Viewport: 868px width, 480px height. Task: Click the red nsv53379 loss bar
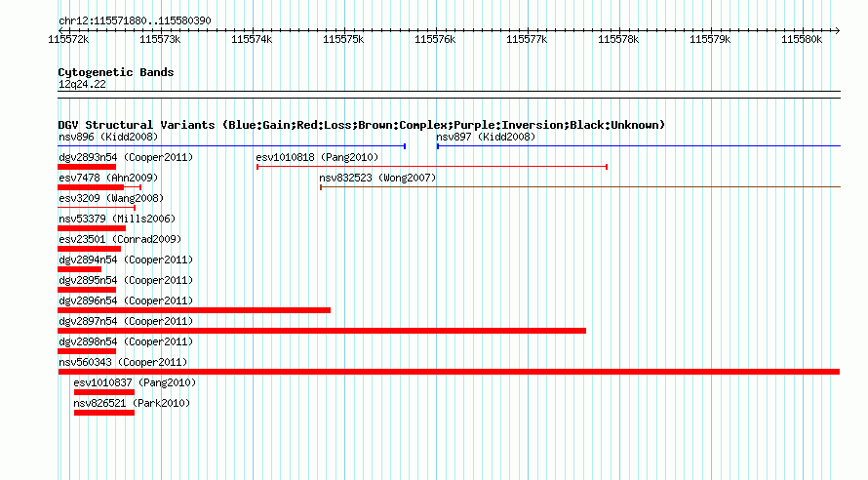pos(92,228)
